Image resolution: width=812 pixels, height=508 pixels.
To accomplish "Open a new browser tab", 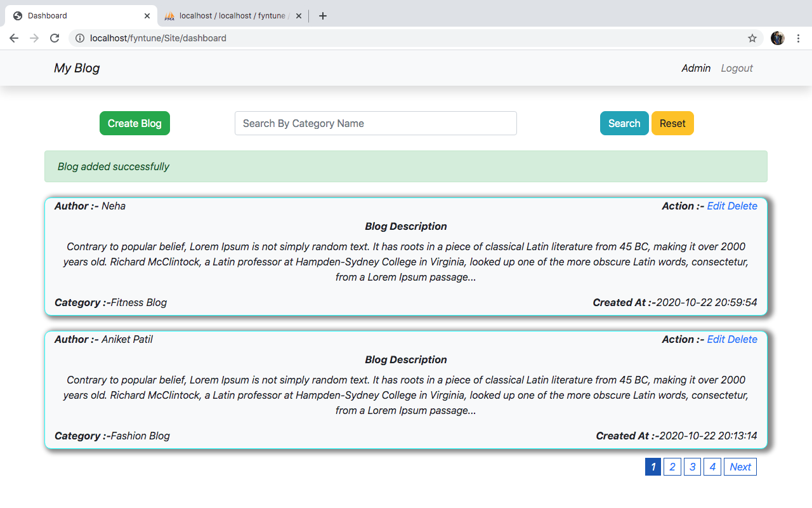I will pyautogui.click(x=323, y=16).
